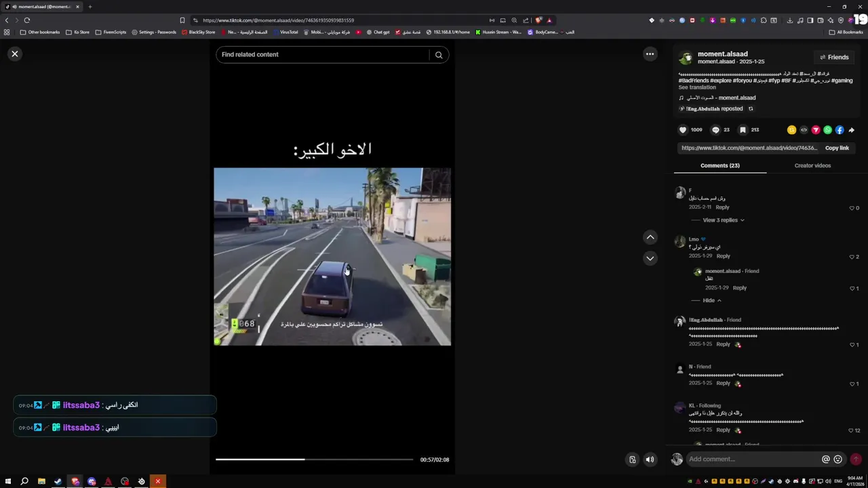Share to WhatsApp icon
The width and height of the screenshot is (868, 488).
click(x=827, y=130)
